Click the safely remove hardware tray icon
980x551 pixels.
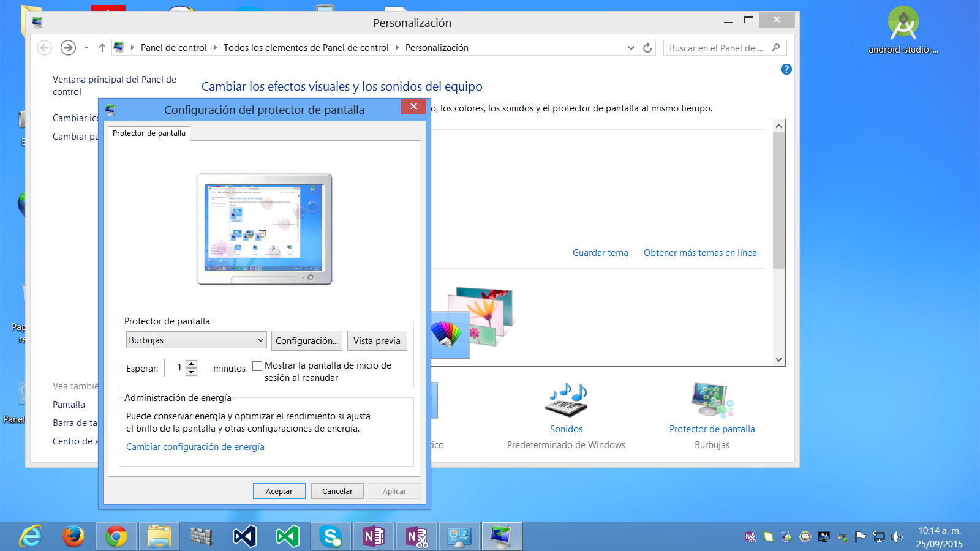pos(842,537)
